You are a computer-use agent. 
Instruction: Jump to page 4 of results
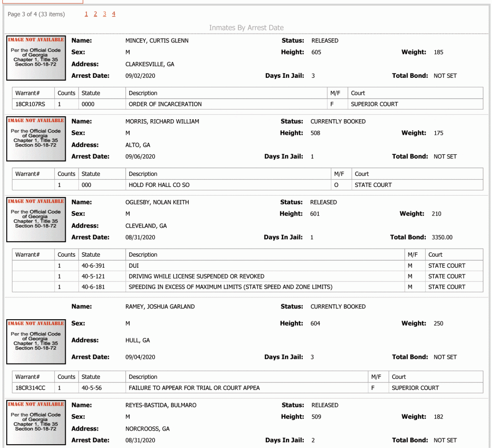point(113,14)
